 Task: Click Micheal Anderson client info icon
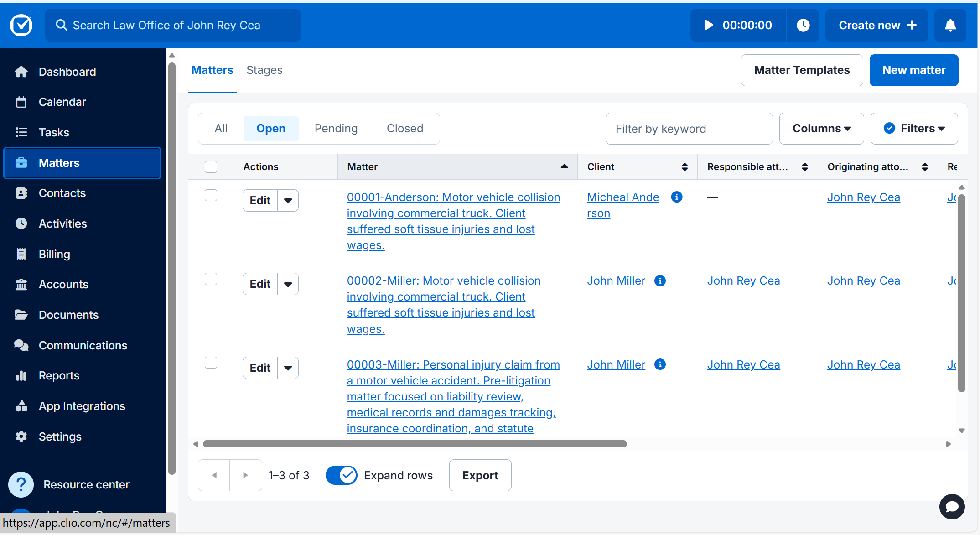pyautogui.click(x=677, y=197)
